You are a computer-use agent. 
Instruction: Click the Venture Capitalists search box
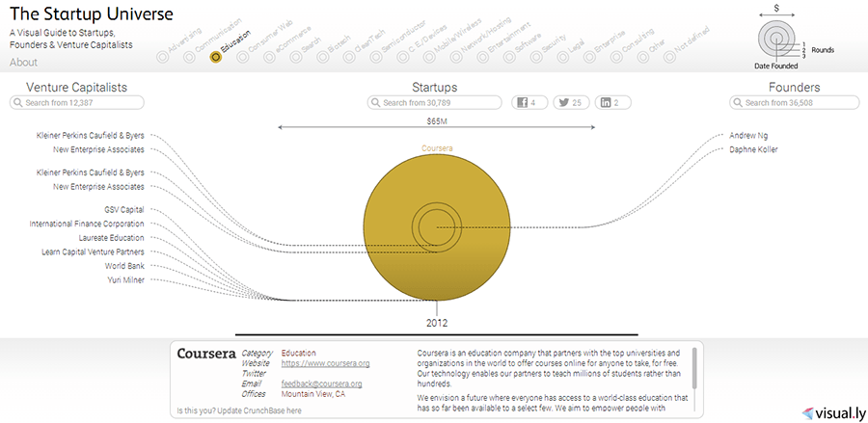point(79,102)
